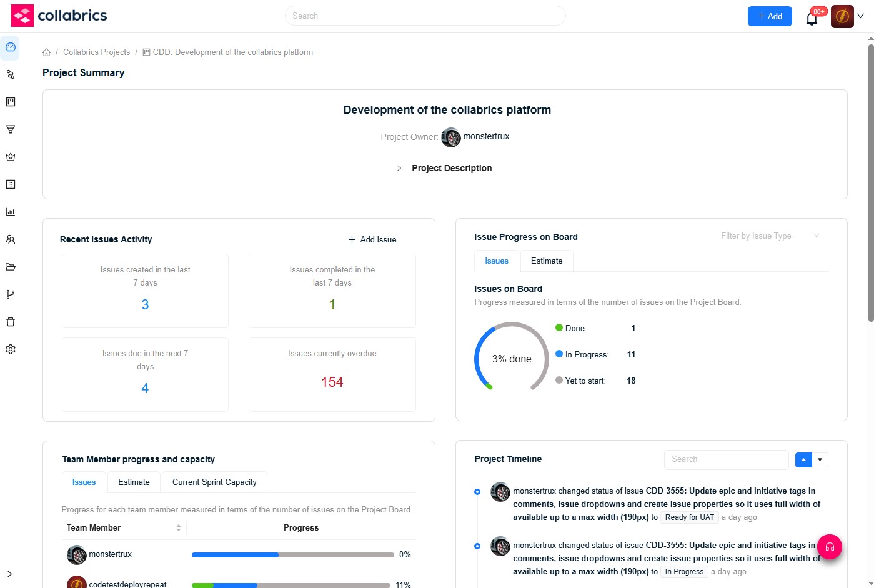Image resolution: width=874 pixels, height=588 pixels.
Task: Open the folder icon in sidebar
Action: [x=11, y=267]
